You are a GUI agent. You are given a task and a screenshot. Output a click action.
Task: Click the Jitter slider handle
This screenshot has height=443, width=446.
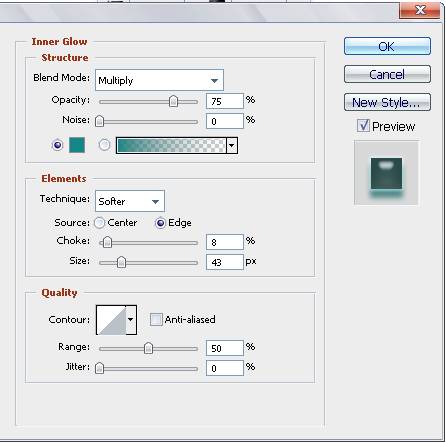click(x=99, y=368)
